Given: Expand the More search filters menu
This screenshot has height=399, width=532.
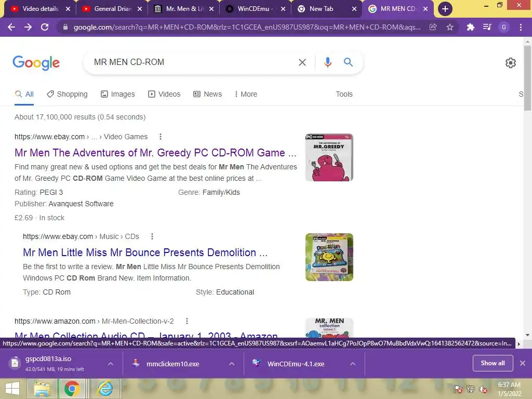Looking at the screenshot, I should pos(246,95).
